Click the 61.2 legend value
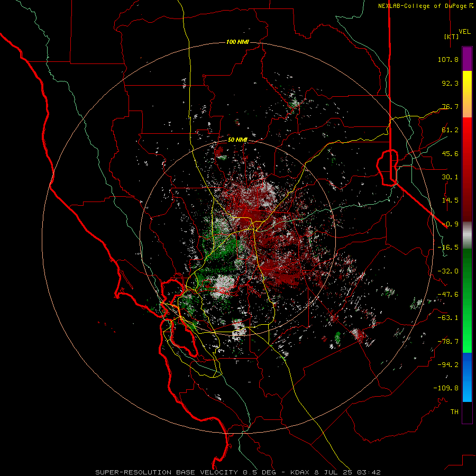This screenshot has width=476, height=476. click(x=450, y=130)
